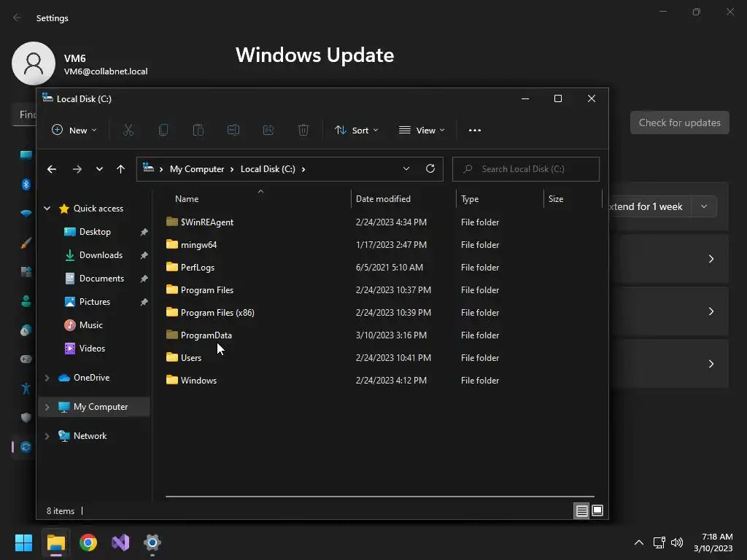This screenshot has height=560, width=747.
Task: Click the Settings window back arrow
Action: click(x=18, y=17)
